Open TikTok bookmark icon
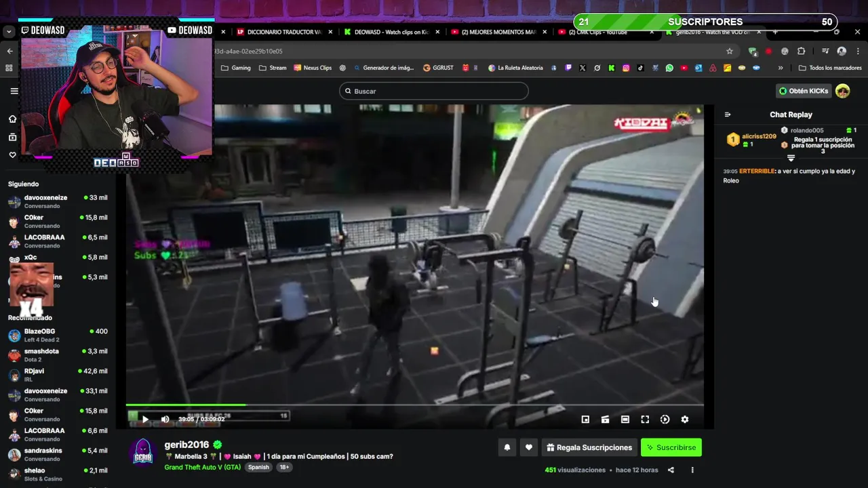This screenshot has width=868, height=488. pos(640,68)
